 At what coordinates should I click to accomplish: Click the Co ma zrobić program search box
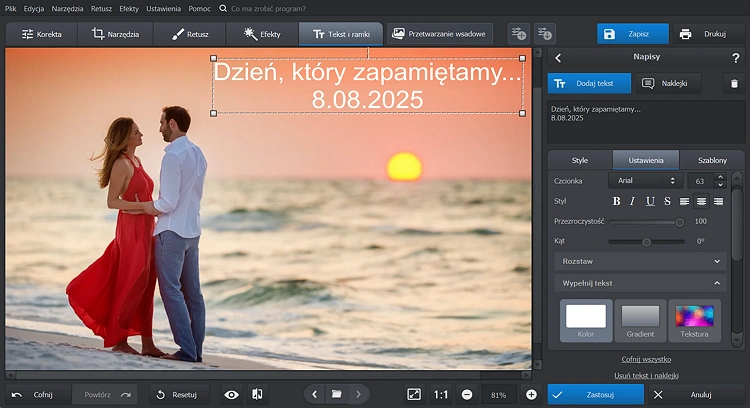(268, 9)
